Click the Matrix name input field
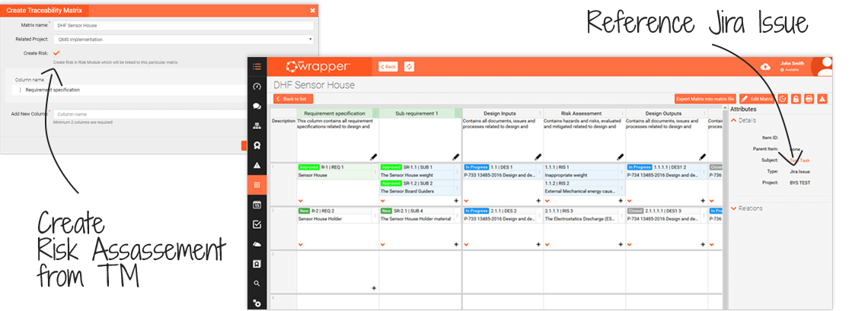 coord(183,25)
